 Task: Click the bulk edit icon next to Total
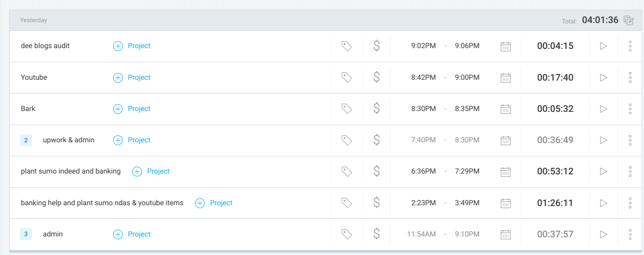coord(628,20)
